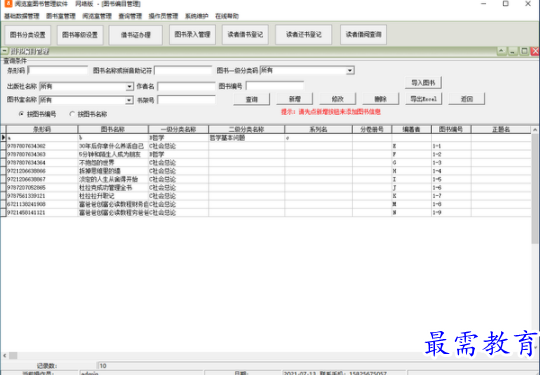Click the 图书编号 column header
Image resolution: width=546 pixels, height=375 pixels.
[x=451, y=130]
